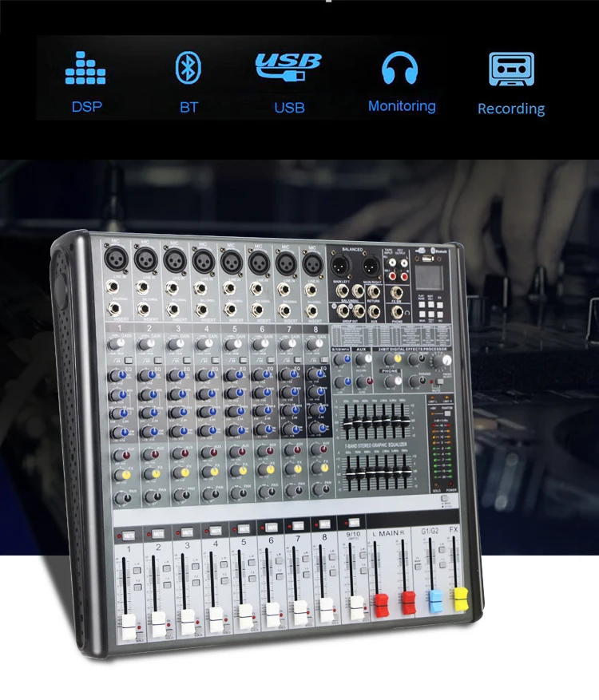Click the PHONE volume knob

coord(393,382)
